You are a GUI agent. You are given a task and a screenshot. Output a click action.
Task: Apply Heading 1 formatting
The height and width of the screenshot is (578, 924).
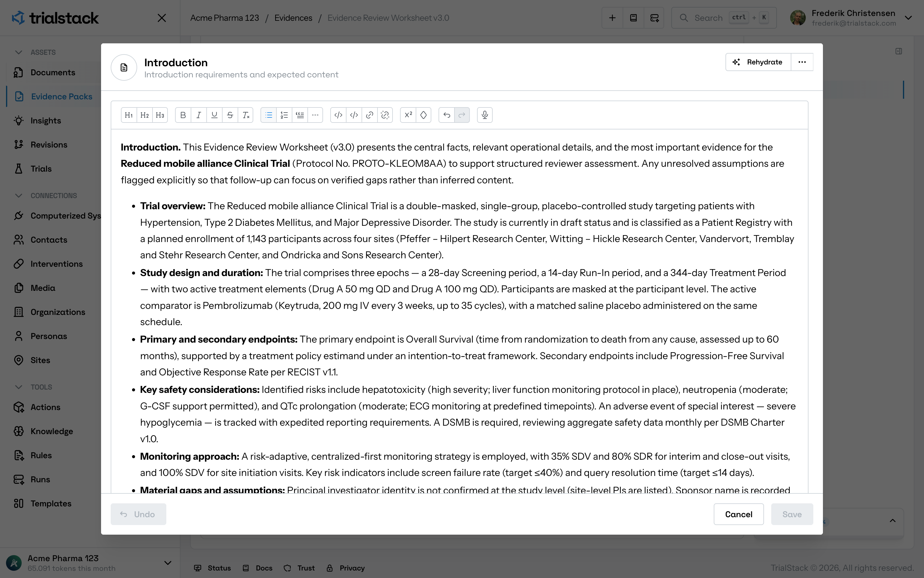click(x=129, y=115)
